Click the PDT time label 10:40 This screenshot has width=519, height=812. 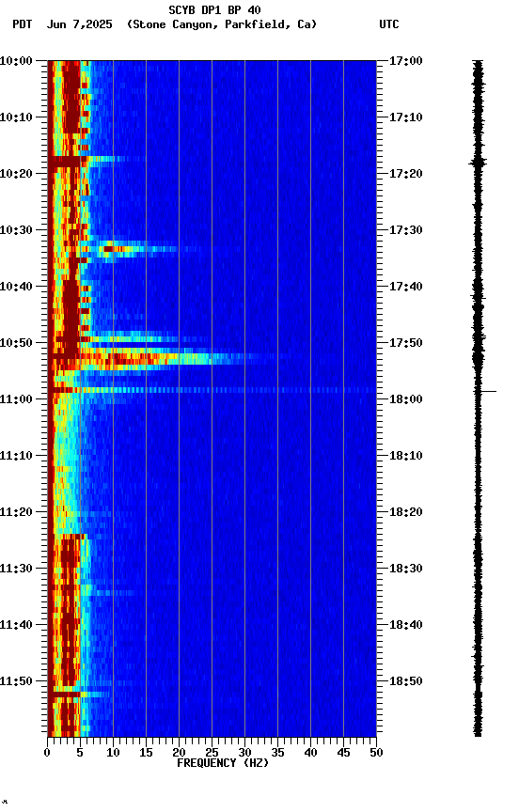(16, 287)
